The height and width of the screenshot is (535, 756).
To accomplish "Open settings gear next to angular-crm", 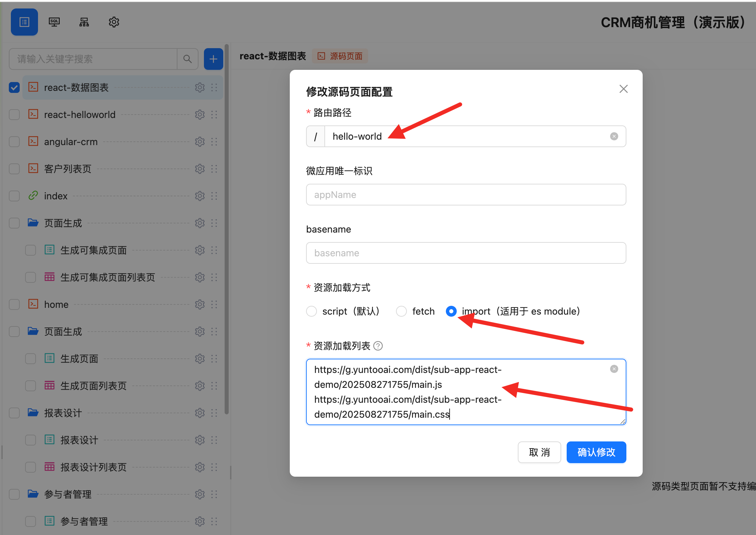I will pos(200,142).
